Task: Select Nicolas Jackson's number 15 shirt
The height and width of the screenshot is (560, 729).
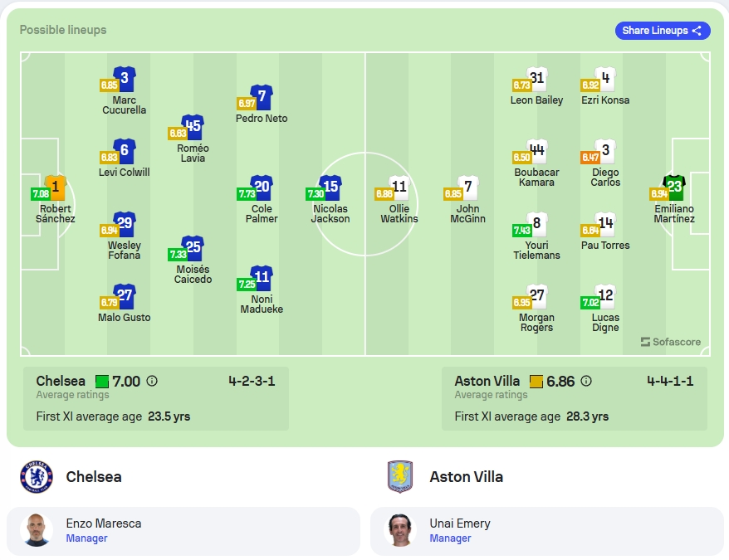Action: tap(330, 187)
